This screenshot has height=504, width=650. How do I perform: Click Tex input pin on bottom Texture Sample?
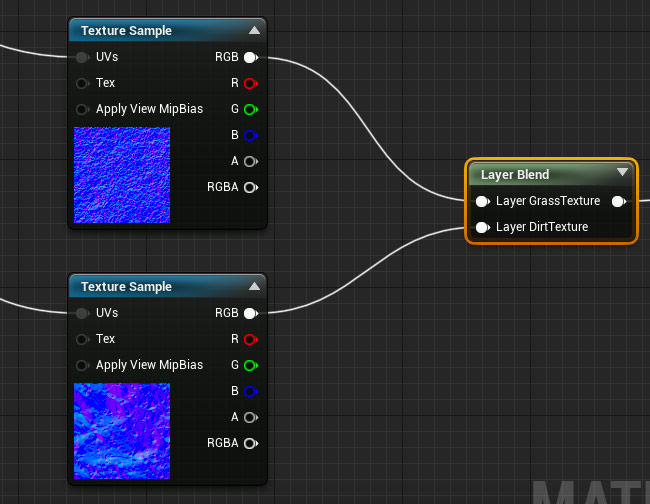pos(82,339)
